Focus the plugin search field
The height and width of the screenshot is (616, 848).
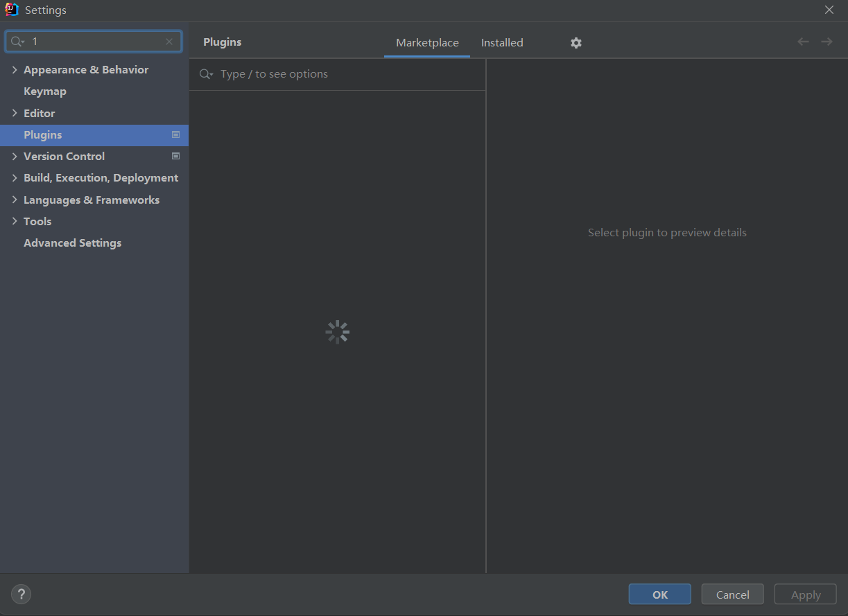point(338,74)
